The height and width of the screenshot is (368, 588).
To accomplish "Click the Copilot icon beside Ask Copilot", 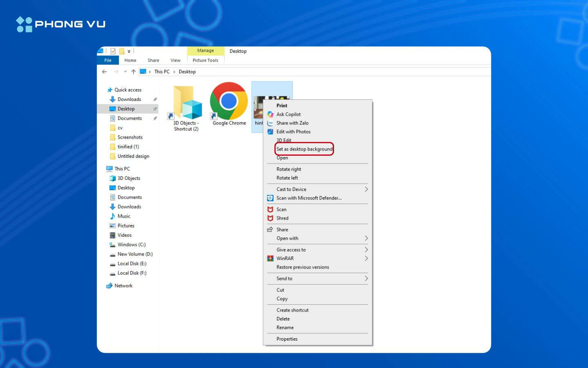I will click(x=270, y=114).
